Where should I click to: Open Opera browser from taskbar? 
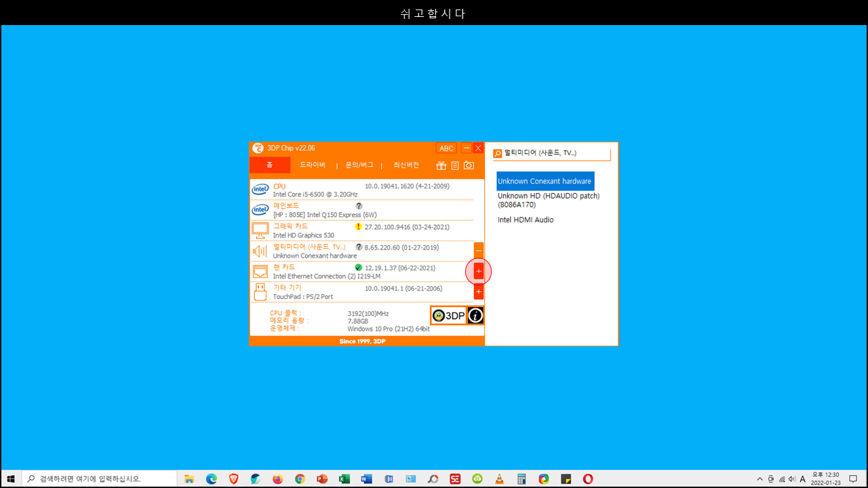[x=588, y=479]
